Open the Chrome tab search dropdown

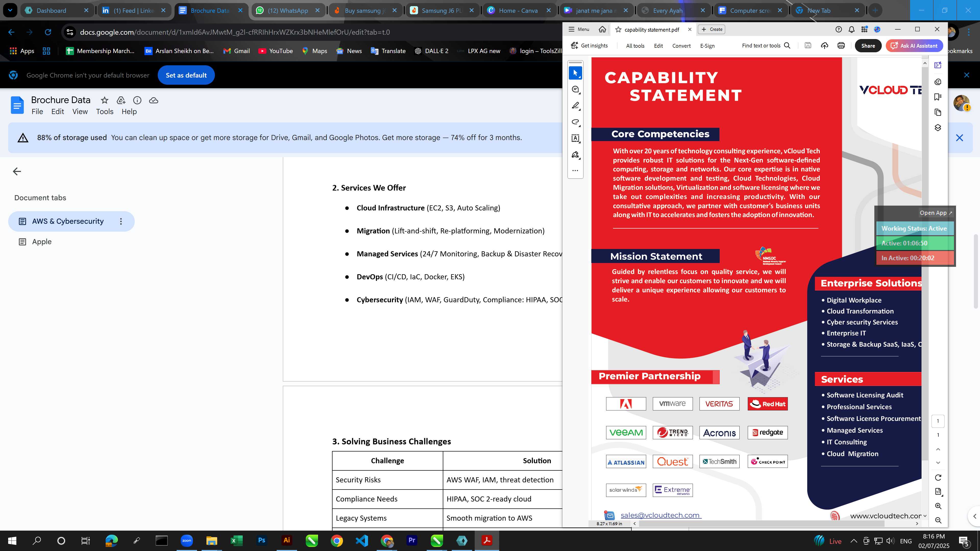coord(10,10)
